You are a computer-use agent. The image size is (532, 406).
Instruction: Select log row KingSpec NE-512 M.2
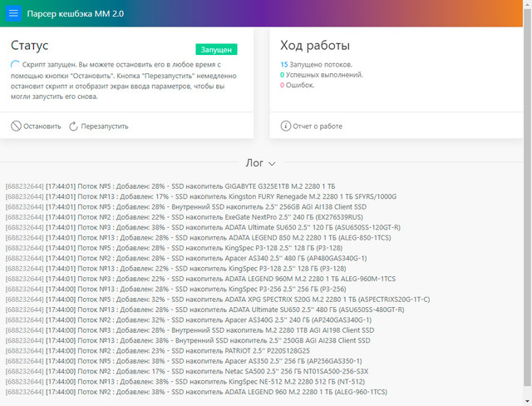coord(185,382)
